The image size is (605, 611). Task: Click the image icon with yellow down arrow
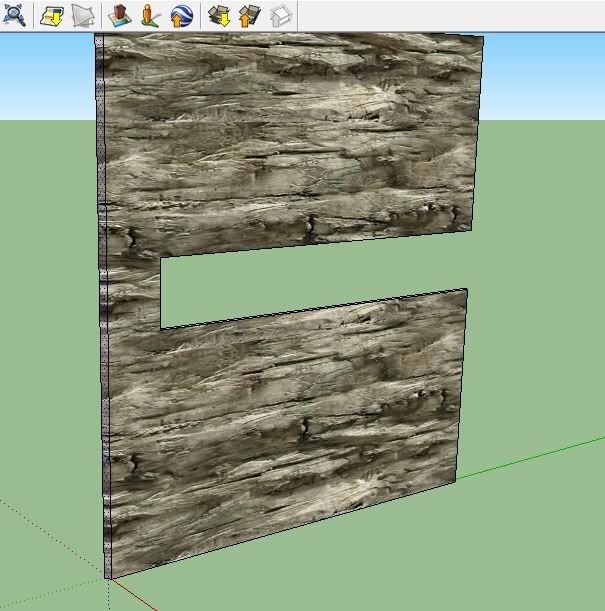point(51,16)
